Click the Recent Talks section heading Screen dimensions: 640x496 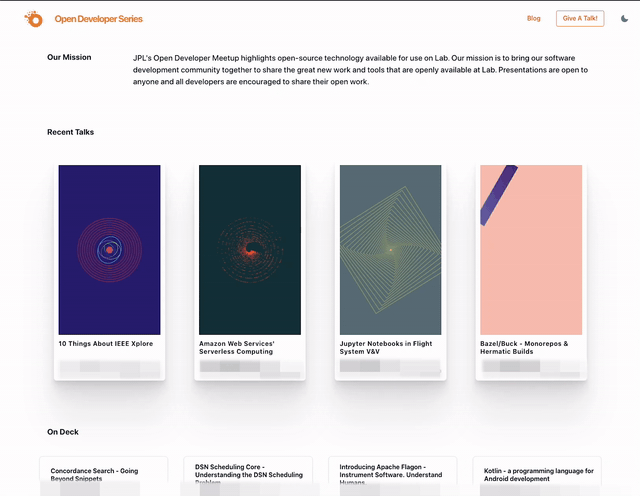pyautogui.click(x=70, y=132)
